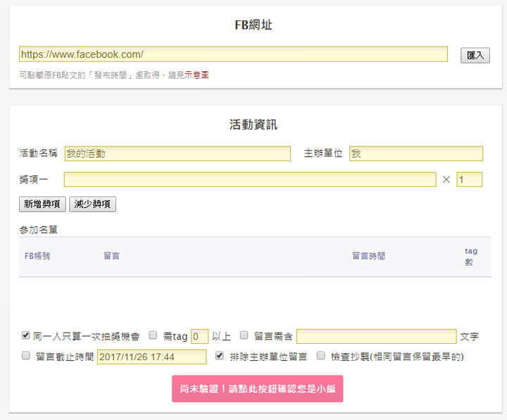
Task: Click 新增獎項 add prize button
Action: click(x=42, y=204)
